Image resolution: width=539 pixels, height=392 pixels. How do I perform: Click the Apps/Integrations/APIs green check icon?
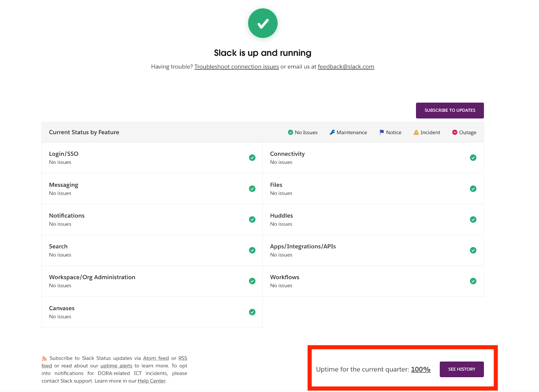pyautogui.click(x=473, y=250)
